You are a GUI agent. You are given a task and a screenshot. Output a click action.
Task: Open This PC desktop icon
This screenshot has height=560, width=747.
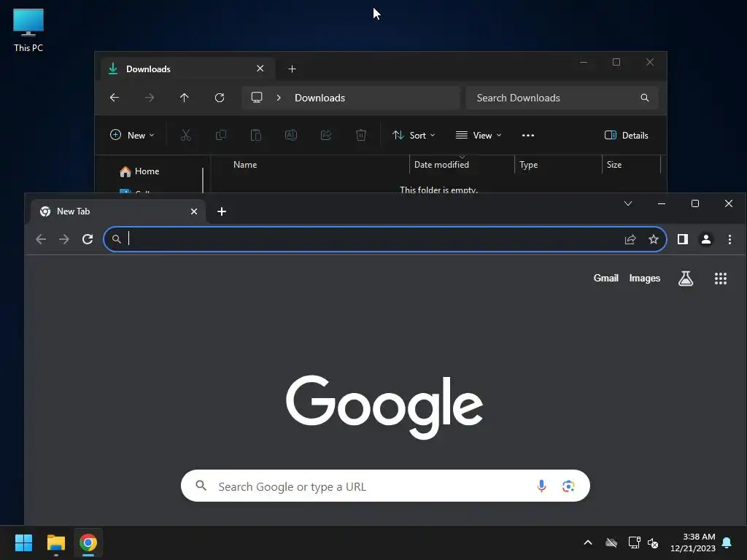pyautogui.click(x=28, y=30)
